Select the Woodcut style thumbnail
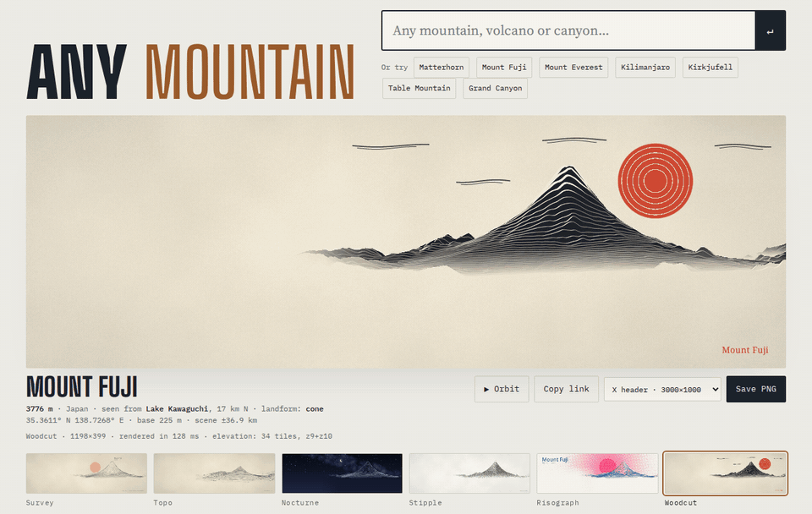Screen dimensions: 812x514 (x=725, y=473)
